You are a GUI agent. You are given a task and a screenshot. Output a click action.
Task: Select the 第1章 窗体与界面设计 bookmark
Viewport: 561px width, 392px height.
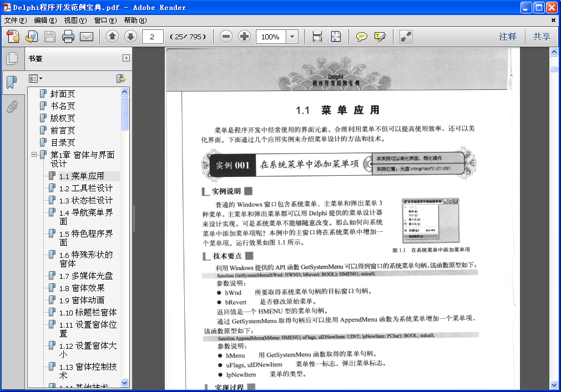click(x=83, y=159)
